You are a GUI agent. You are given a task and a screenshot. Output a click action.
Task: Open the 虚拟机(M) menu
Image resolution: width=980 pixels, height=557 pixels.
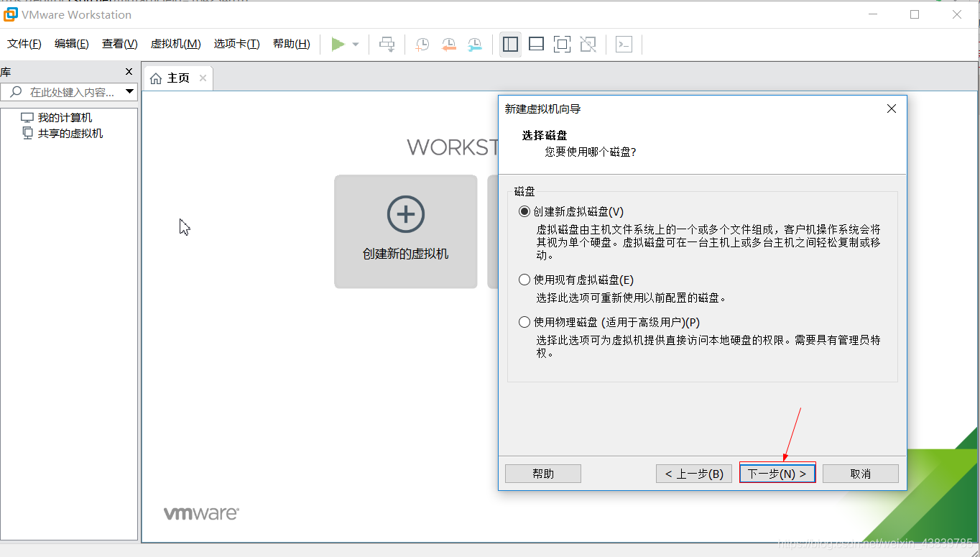pos(175,43)
